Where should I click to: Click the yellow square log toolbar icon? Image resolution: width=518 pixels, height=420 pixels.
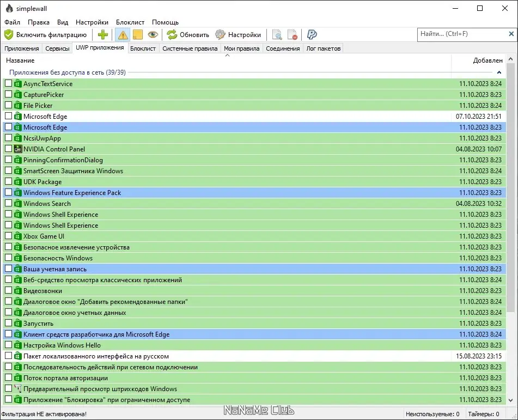(x=137, y=34)
